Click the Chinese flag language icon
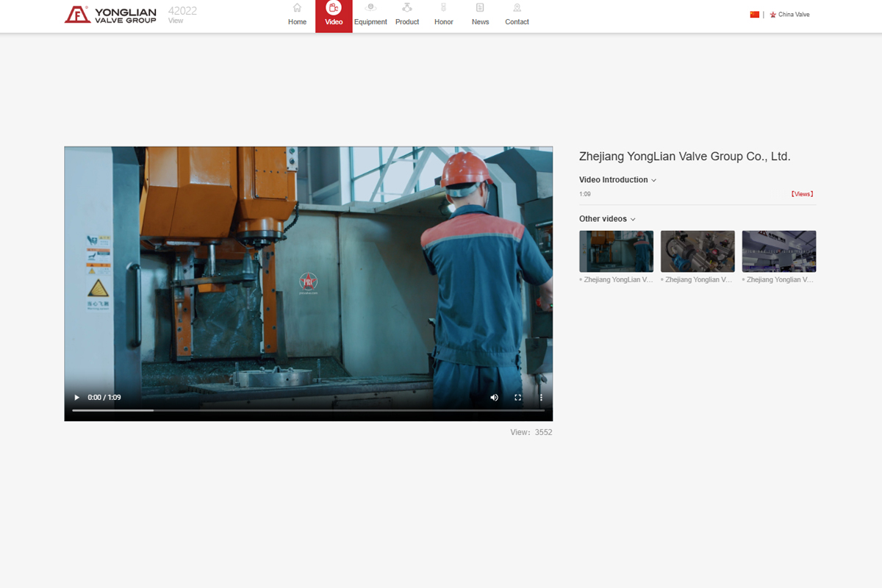This screenshot has height=588, width=882. pos(754,15)
